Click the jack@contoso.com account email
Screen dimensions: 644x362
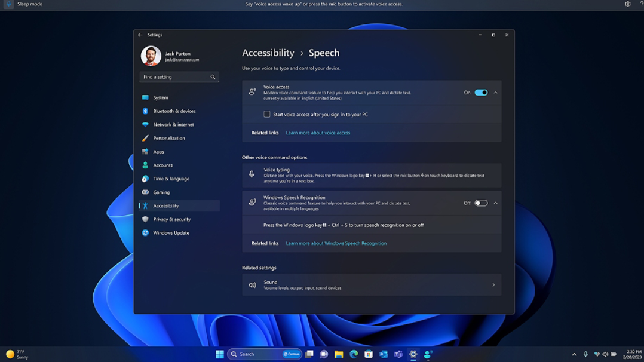pyautogui.click(x=182, y=60)
